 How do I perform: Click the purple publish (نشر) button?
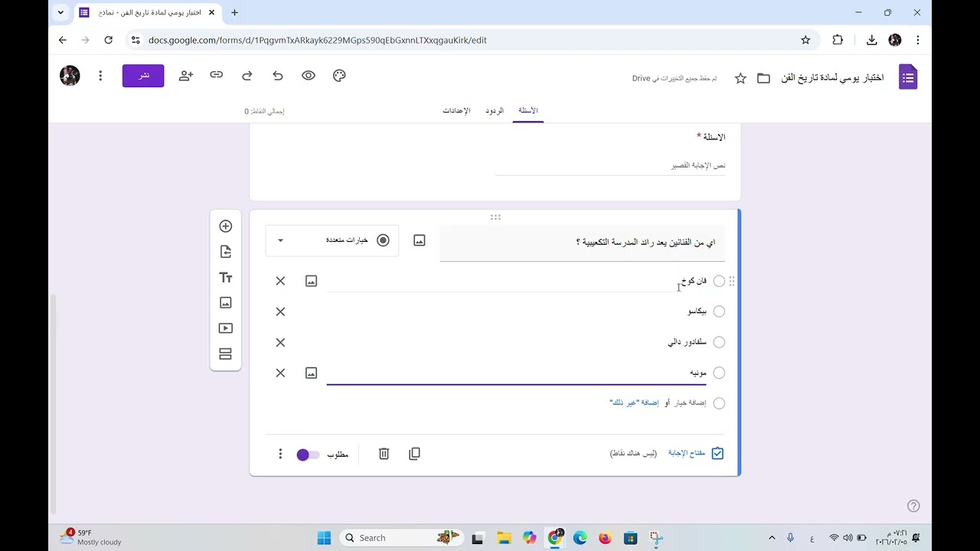pyautogui.click(x=143, y=76)
